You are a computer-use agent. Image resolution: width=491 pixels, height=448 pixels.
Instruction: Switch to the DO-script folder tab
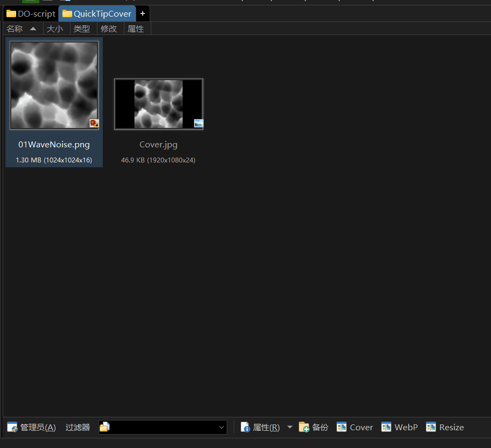[x=31, y=14]
